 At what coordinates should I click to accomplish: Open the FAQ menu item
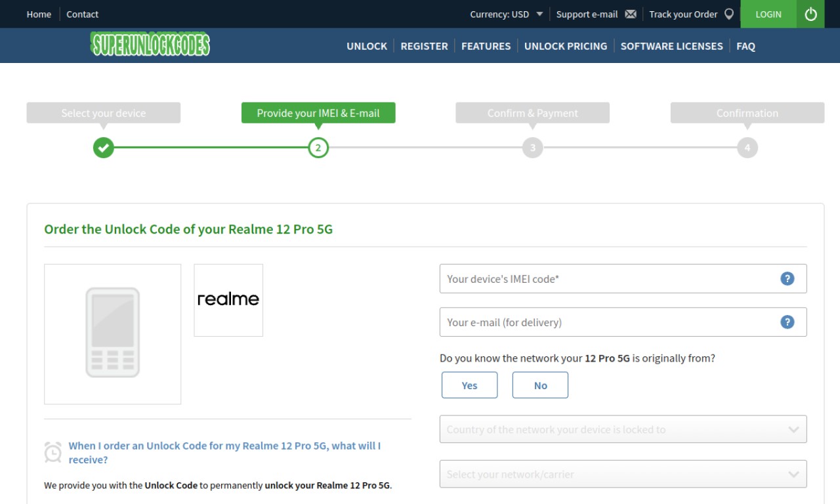(745, 46)
